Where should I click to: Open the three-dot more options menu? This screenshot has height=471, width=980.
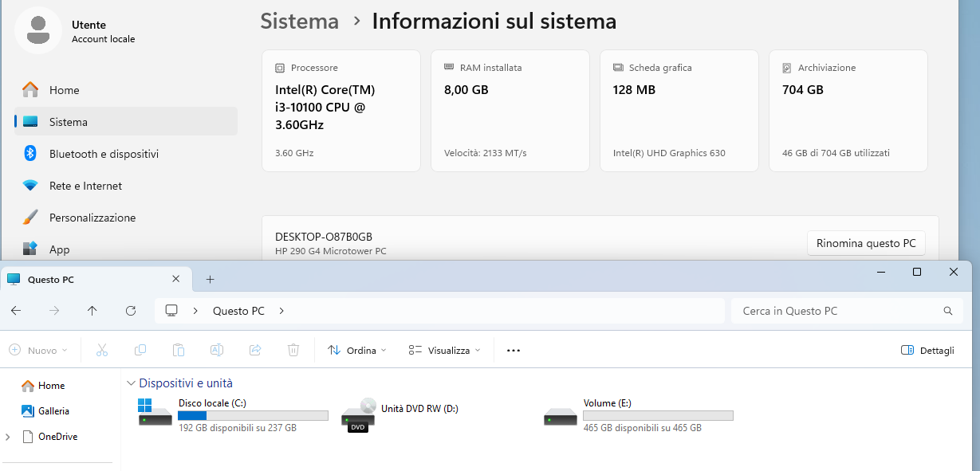[x=514, y=350]
